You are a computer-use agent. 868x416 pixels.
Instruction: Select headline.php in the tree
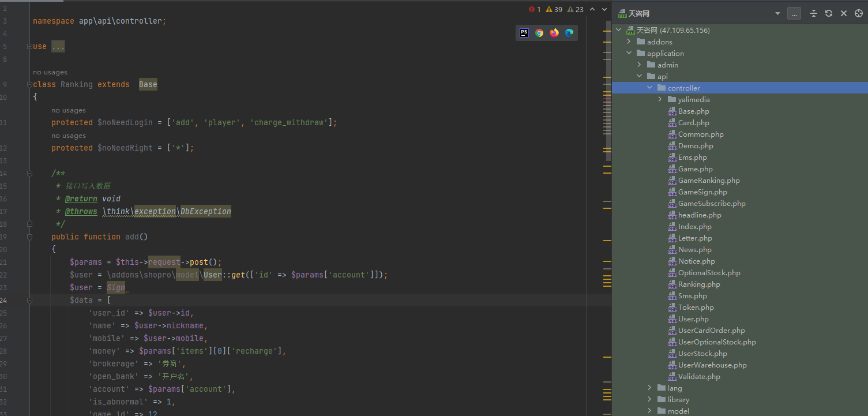coord(700,215)
